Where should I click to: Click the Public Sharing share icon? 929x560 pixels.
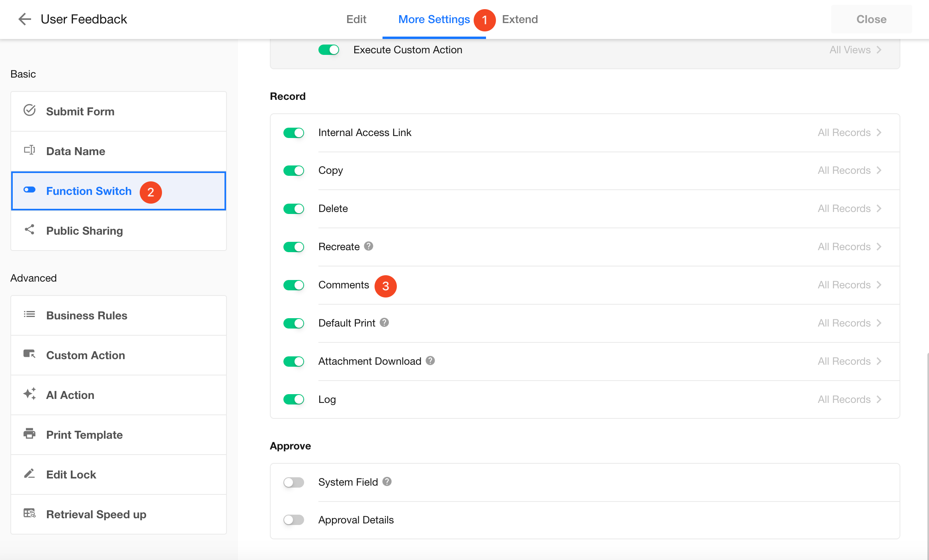(x=29, y=229)
